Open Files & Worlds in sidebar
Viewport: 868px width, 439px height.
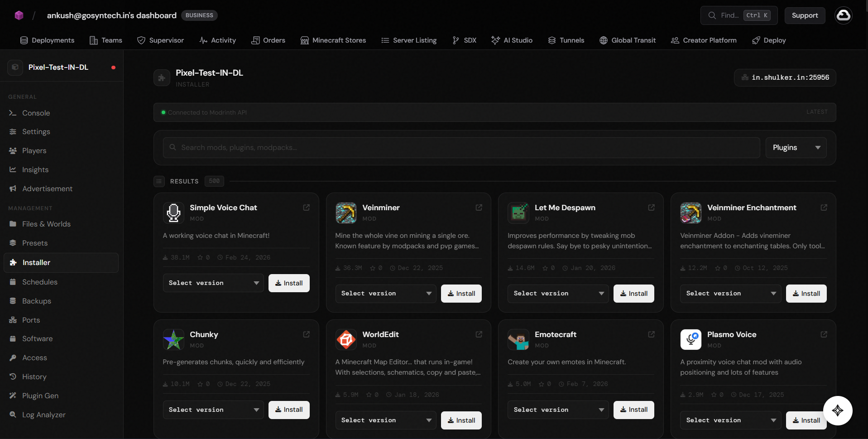pyautogui.click(x=61, y=224)
